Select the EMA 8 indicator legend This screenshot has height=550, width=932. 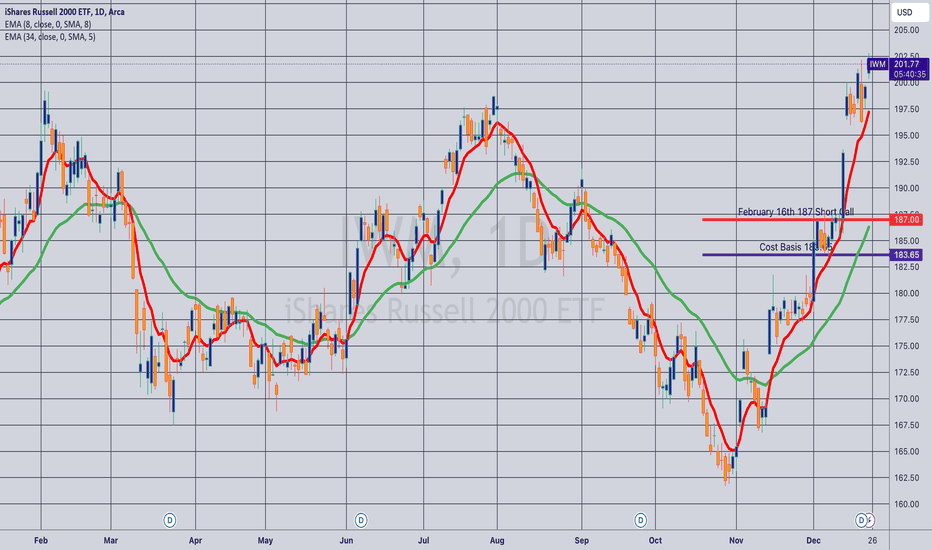coord(48,24)
